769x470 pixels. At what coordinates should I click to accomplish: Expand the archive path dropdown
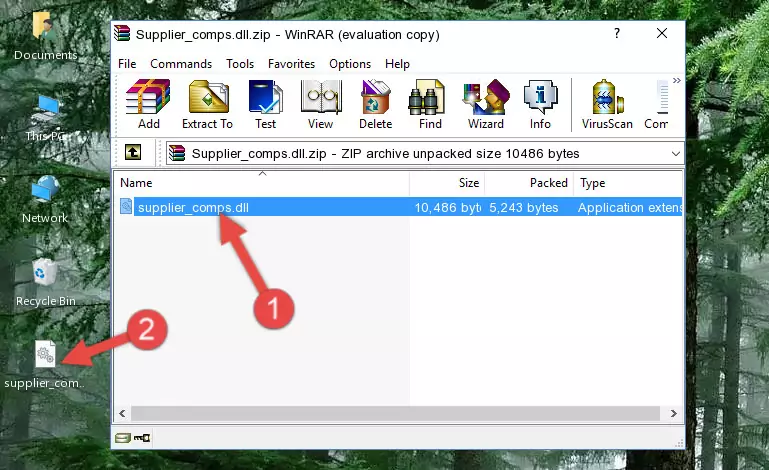coord(676,154)
